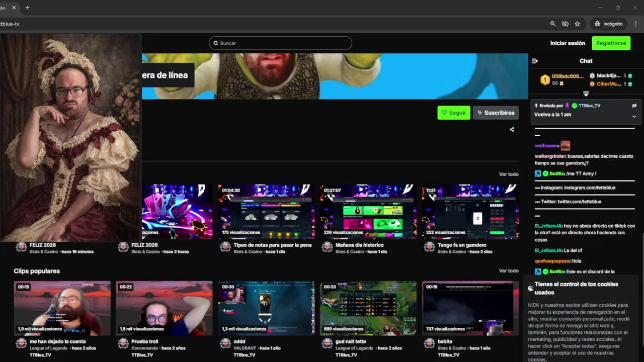644x362 pixels.
Task: Open the Prueba troll clip title
Action: 144,342
